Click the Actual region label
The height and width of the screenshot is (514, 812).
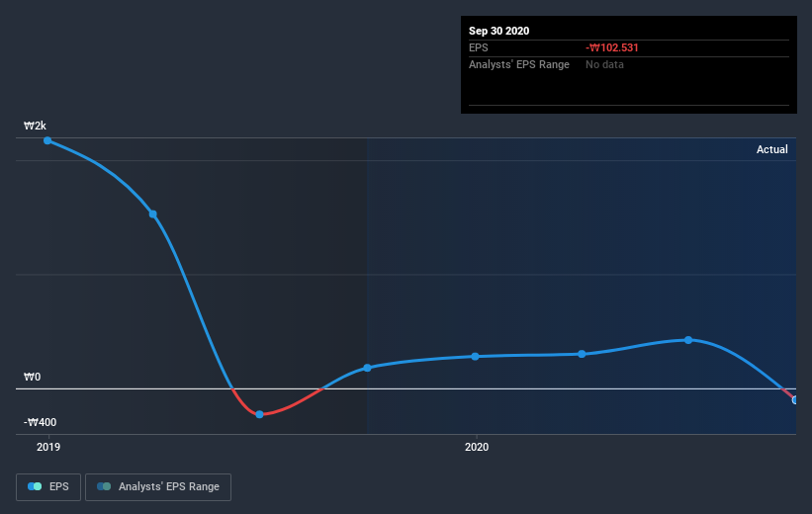[771, 149]
